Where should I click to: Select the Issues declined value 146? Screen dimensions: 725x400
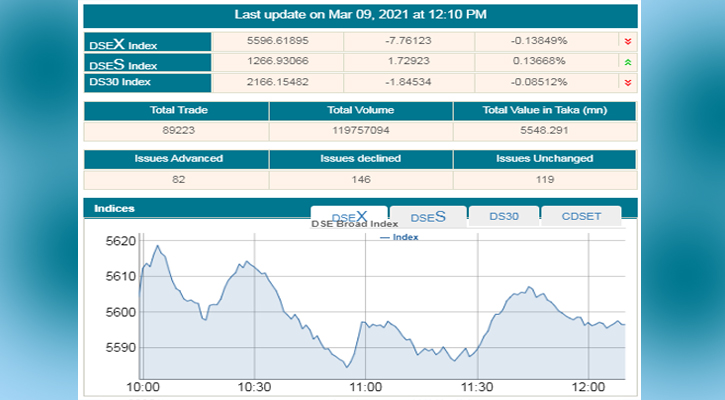(360, 179)
